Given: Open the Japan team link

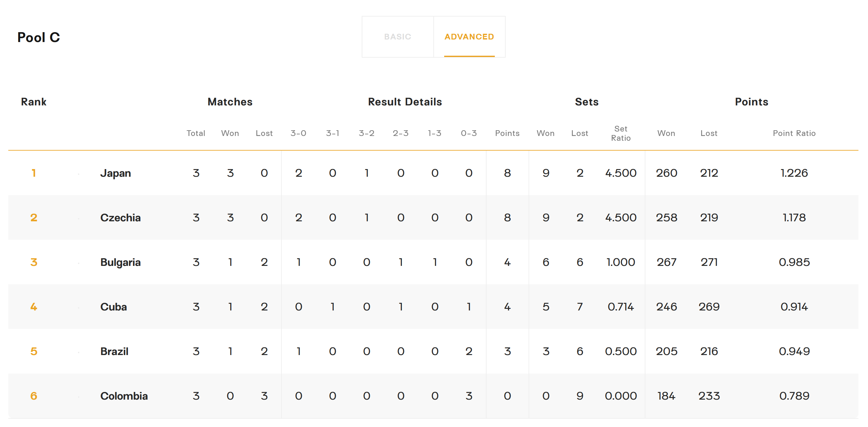Looking at the screenshot, I should pos(115,173).
